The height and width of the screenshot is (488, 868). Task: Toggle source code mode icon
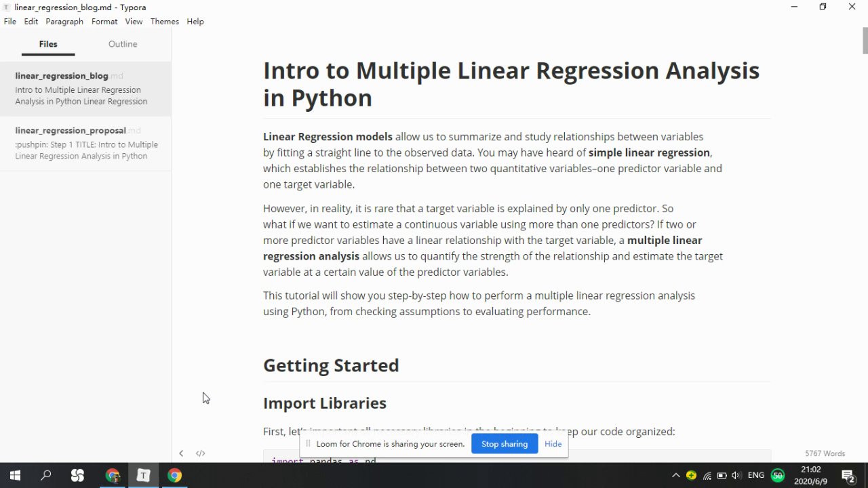200,453
